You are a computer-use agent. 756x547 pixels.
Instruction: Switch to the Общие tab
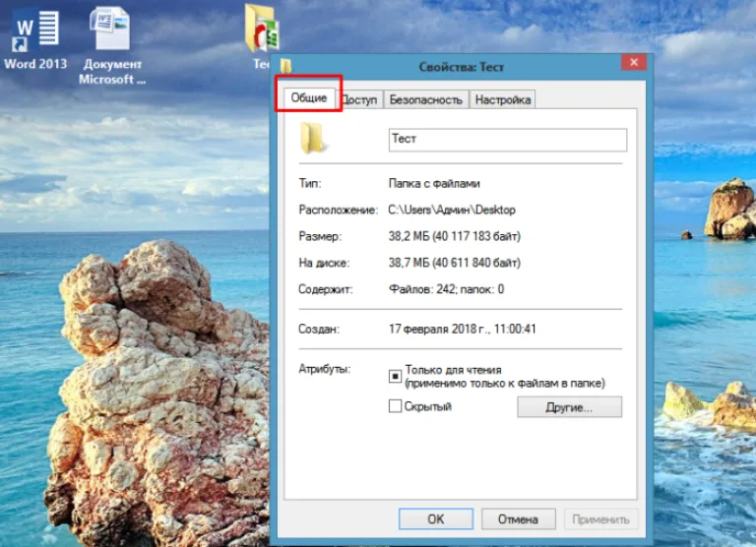click(308, 97)
